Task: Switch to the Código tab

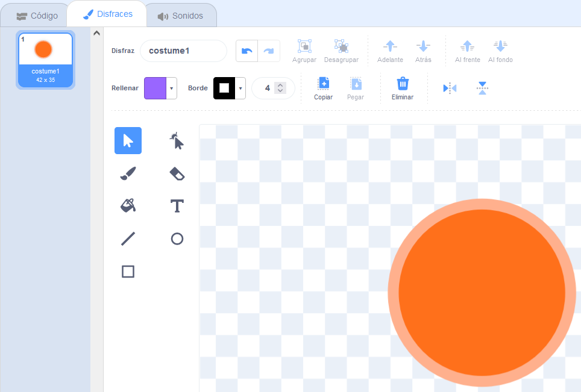Action: [37, 16]
